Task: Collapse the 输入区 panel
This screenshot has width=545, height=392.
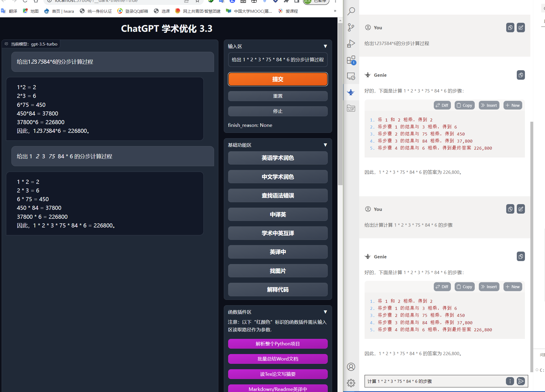Action: 325,46
